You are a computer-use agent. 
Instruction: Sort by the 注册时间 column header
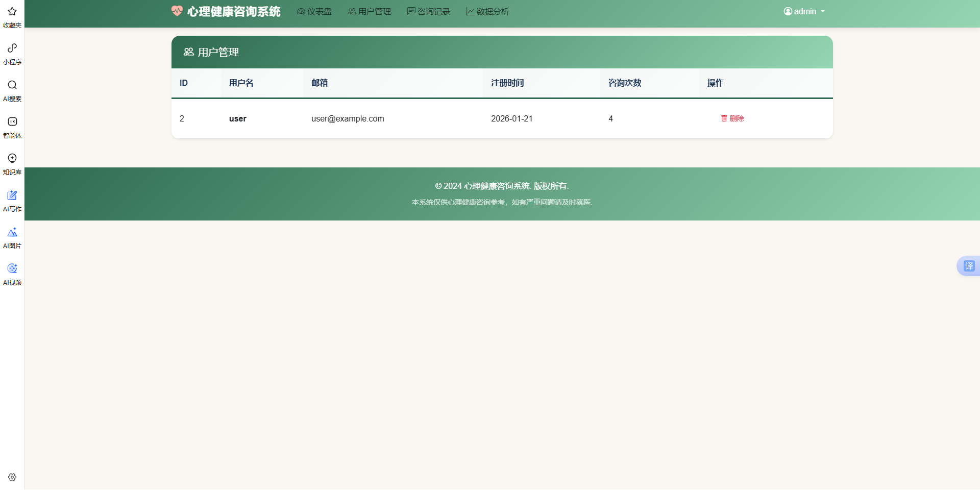(x=507, y=83)
